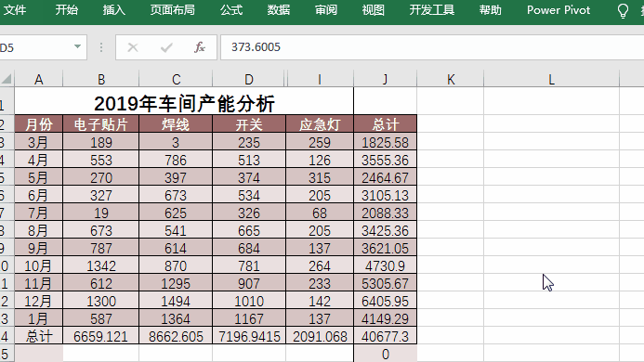Open the 帮助 tab
Screen dimensions: 644x362
[x=491, y=10]
